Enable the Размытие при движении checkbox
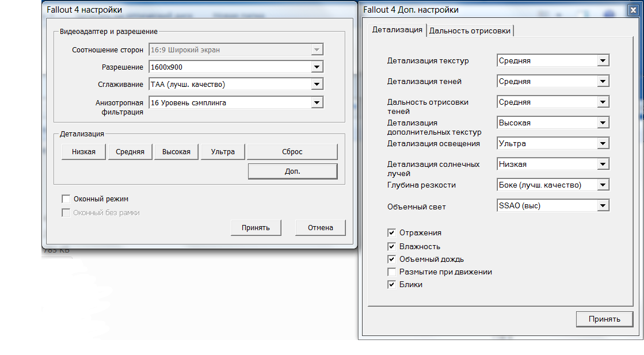The height and width of the screenshot is (355, 644). [x=391, y=272]
